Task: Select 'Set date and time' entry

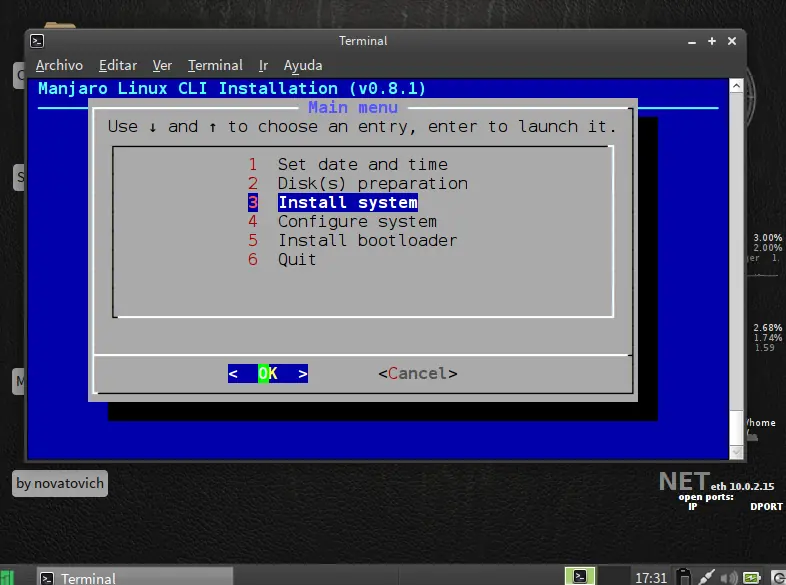Action: [362, 164]
